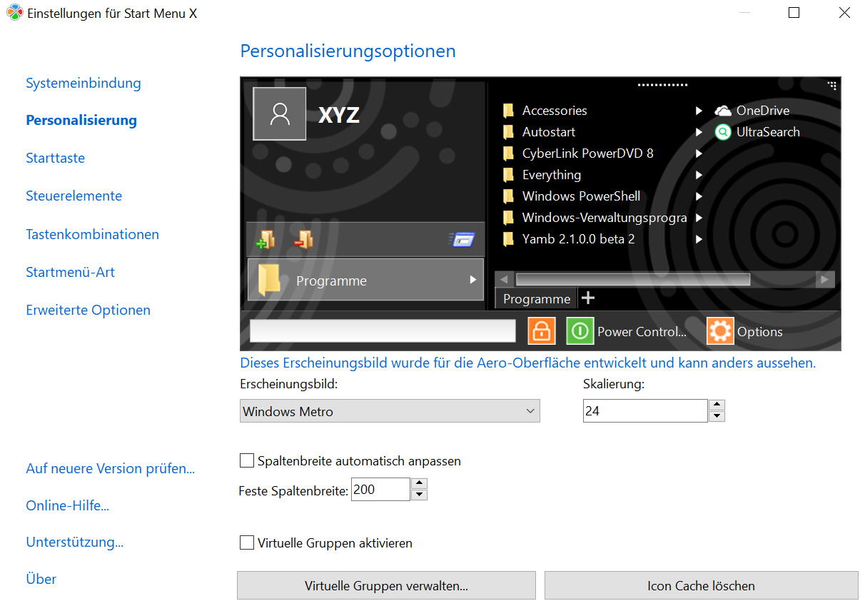Expand the Programme arrow in left pane

coord(472,280)
